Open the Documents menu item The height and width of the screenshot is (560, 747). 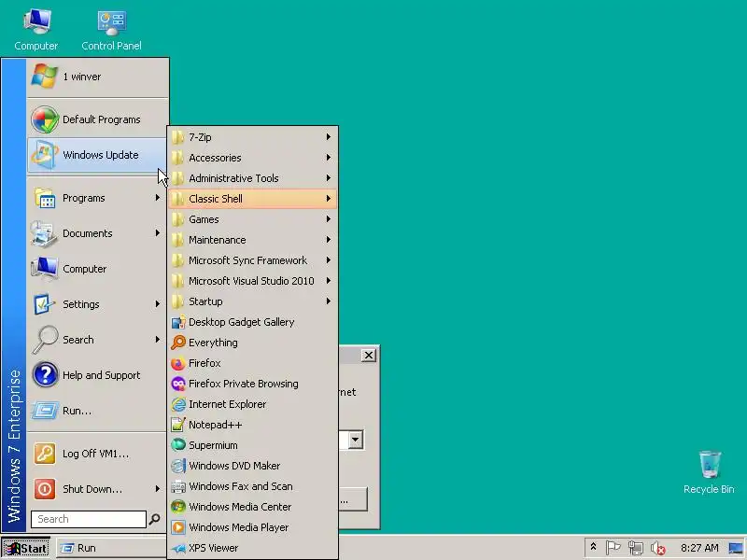(97, 233)
